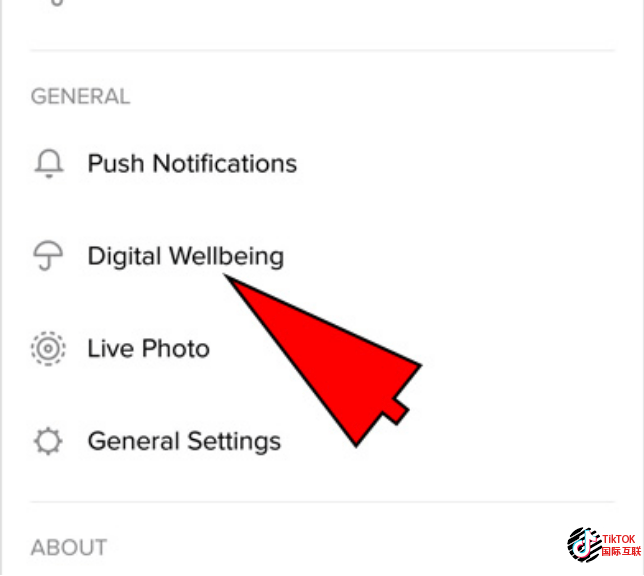Click the word Settings in General Settings
Image resolution: width=644 pixels, height=576 pixels.
pos(234,442)
